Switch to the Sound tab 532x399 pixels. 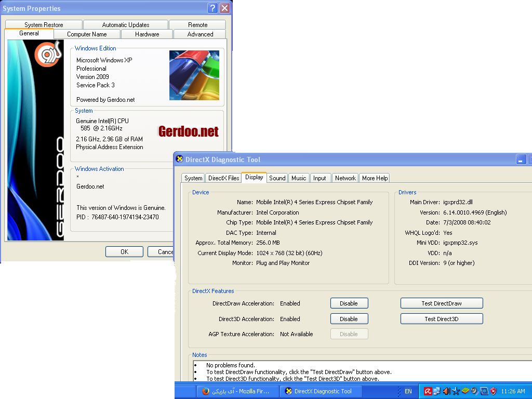(x=277, y=178)
